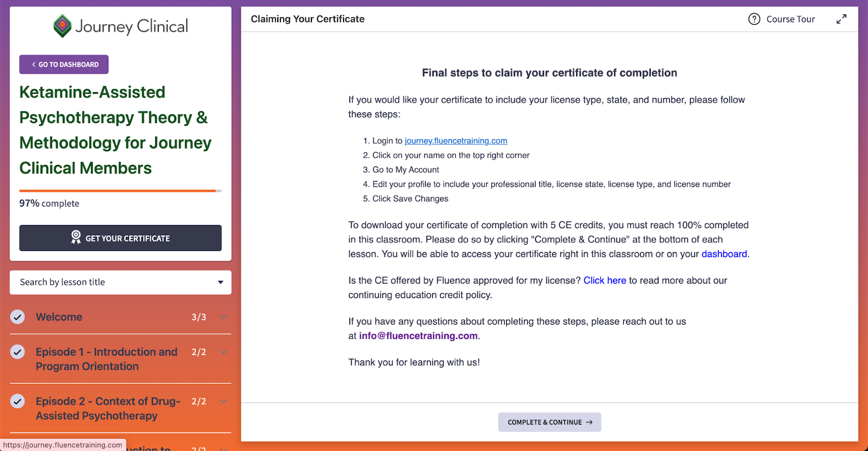Image resolution: width=868 pixels, height=451 pixels.
Task: Click the back chevron on Go To Dashboard
Action: point(34,65)
